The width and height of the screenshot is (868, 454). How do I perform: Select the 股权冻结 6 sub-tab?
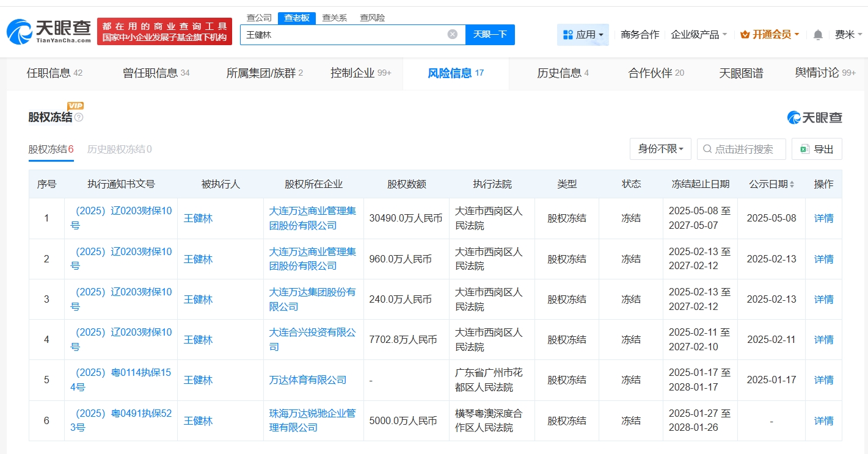pos(51,149)
